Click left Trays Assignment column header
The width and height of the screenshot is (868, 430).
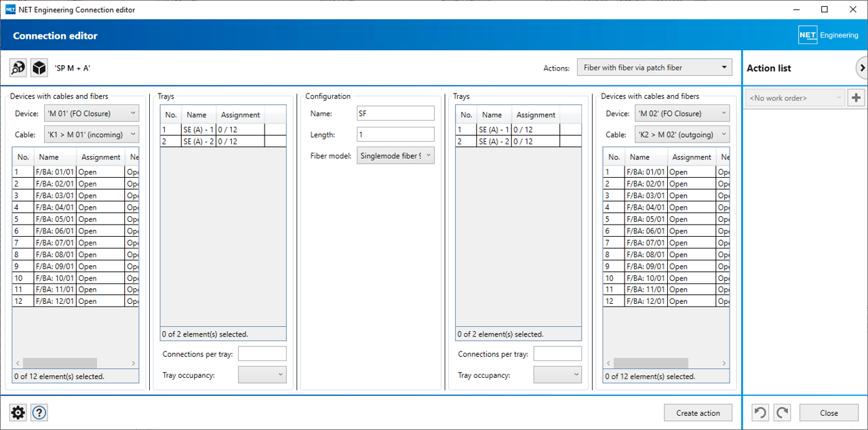[x=241, y=115]
